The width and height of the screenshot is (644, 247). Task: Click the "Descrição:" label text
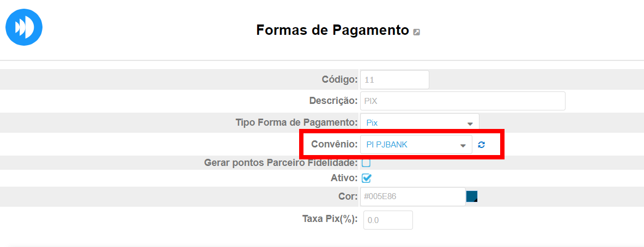[333, 101]
